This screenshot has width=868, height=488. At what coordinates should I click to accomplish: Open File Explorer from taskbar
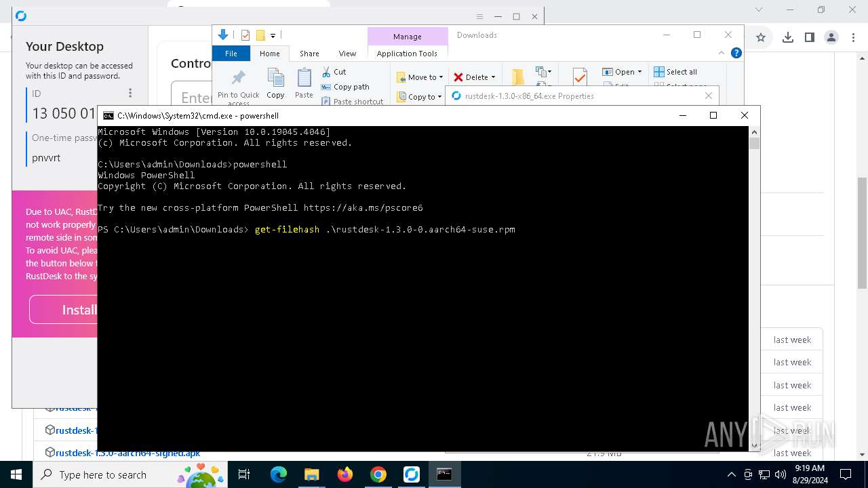[x=311, y=474]
